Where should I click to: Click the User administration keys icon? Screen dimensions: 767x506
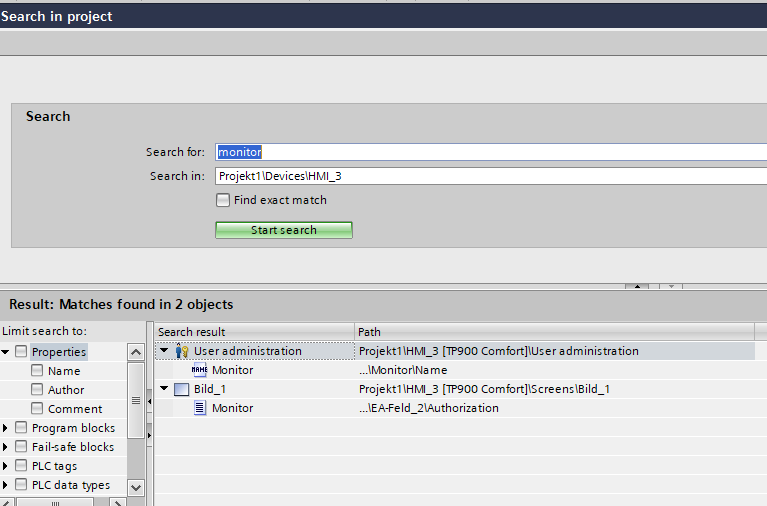point(182,351)
